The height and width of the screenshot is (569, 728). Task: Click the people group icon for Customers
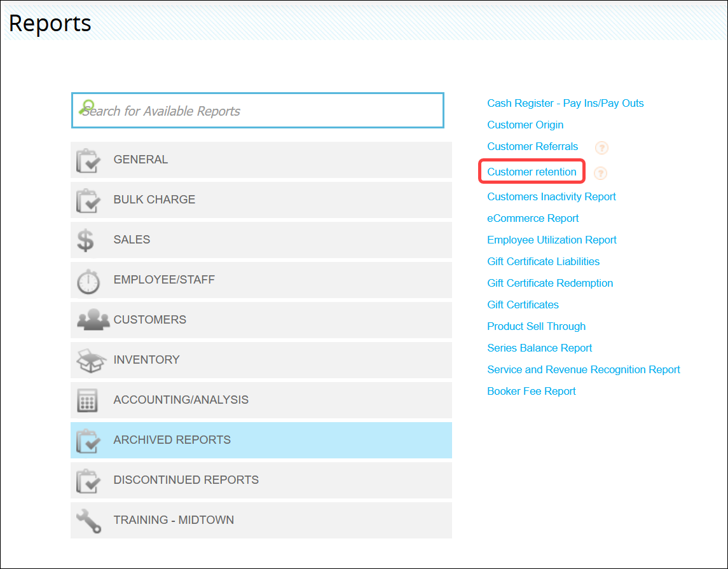click(x=93, y=320)
